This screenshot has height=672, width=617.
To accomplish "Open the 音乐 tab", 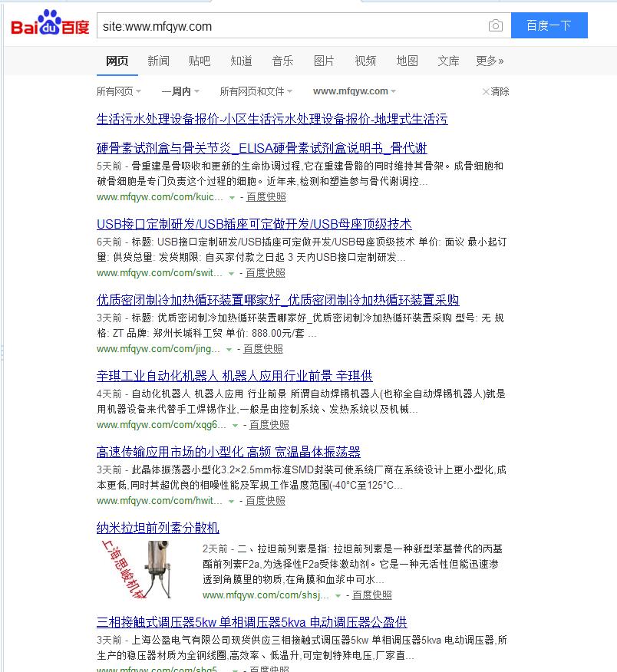I will 282,61.
